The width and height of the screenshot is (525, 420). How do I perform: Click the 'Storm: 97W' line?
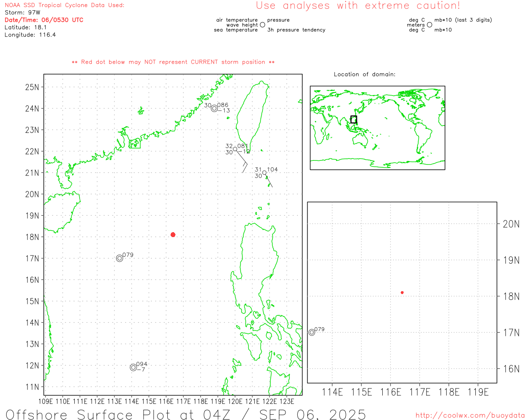(23, 13)
